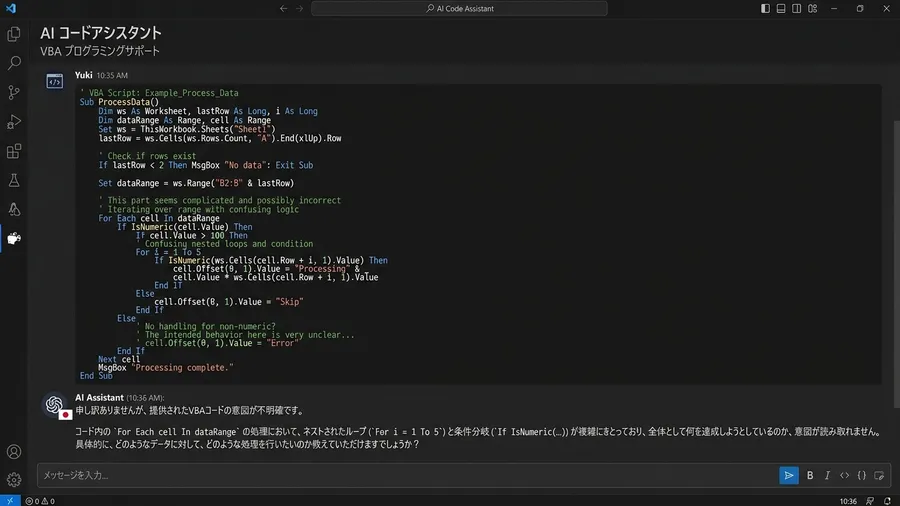Open the Extensions view
The image size is (900, 506).
pos(14,151)
